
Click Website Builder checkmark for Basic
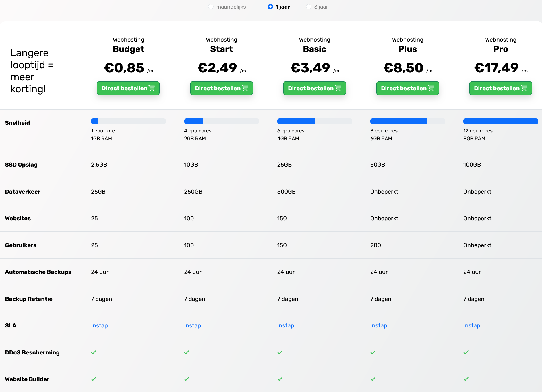point(280,379)
